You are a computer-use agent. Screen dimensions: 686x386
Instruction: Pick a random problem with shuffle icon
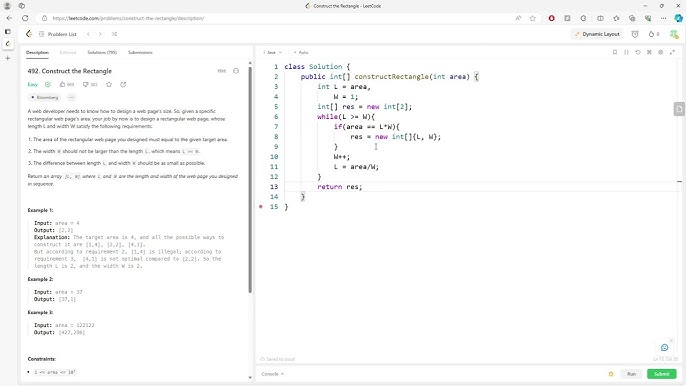click(114, 34)
